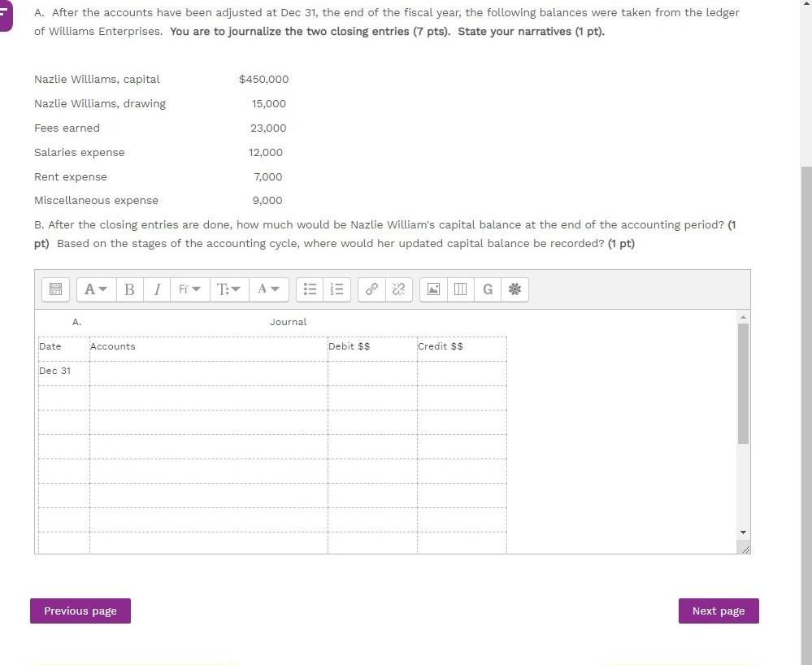Toggle the Italic button off

pos(156,289)
